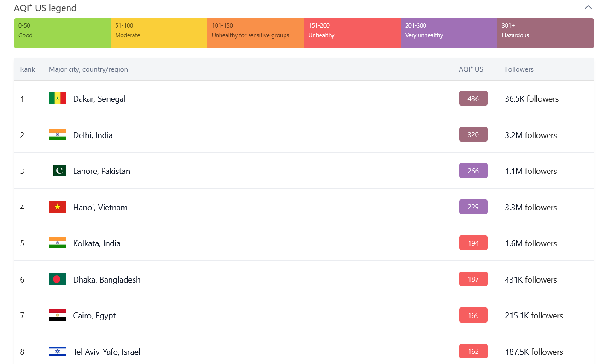Click Hanoi's 3.3M followers count
The image size is (600, 364).
[531, 208]
